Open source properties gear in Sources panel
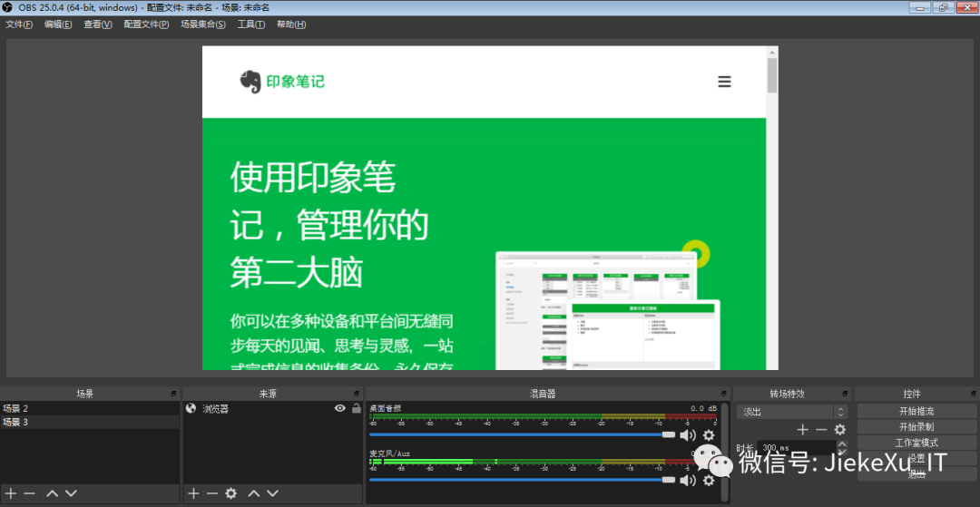The height and width of the screenshot is (507, 980). point(231,493)
